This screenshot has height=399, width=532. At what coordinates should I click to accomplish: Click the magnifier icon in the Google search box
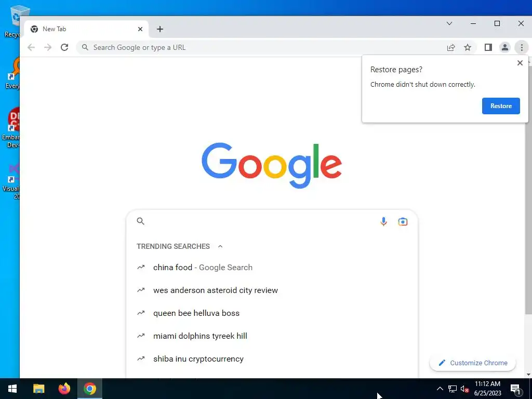[x=140, y=221]
